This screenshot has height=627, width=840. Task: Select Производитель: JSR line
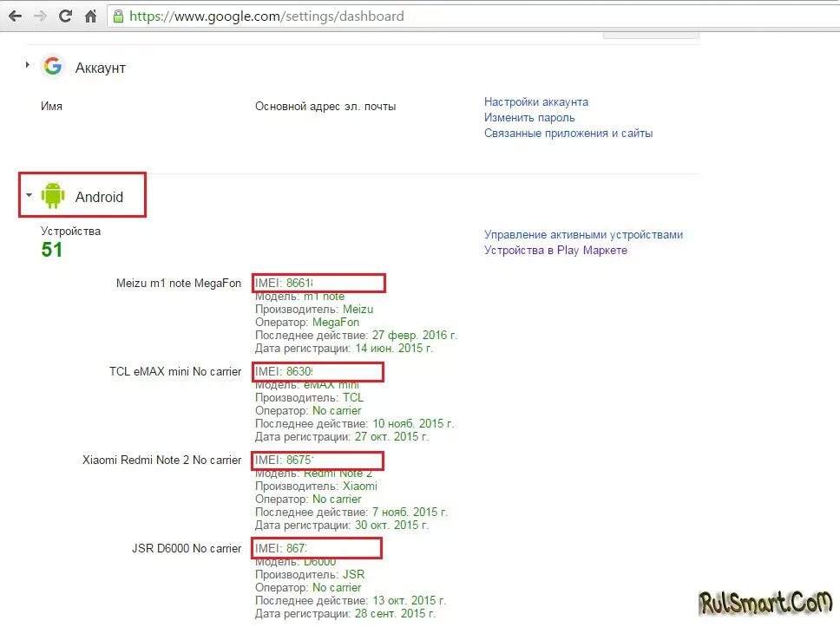[310, 574]
